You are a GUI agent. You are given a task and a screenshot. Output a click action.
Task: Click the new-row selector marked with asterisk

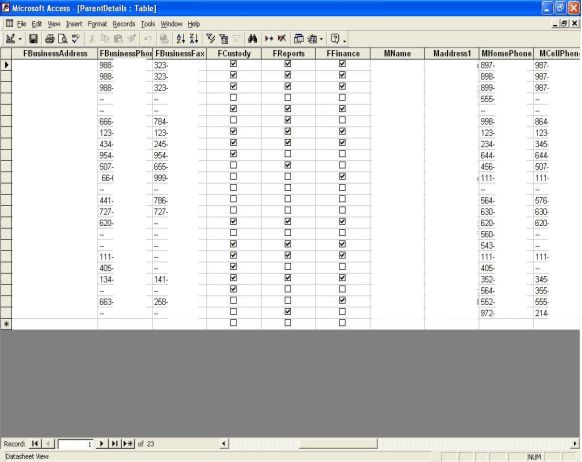(x=6, y=324)
